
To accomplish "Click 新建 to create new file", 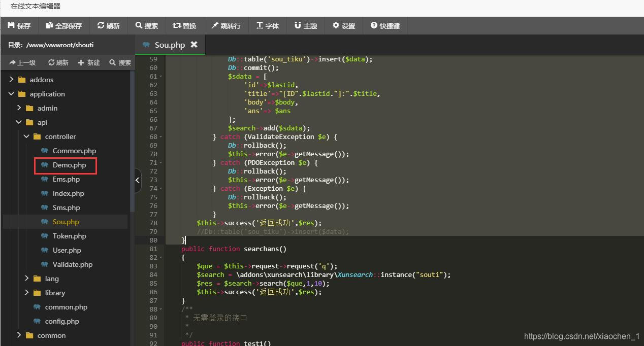I will coord(89,62).
